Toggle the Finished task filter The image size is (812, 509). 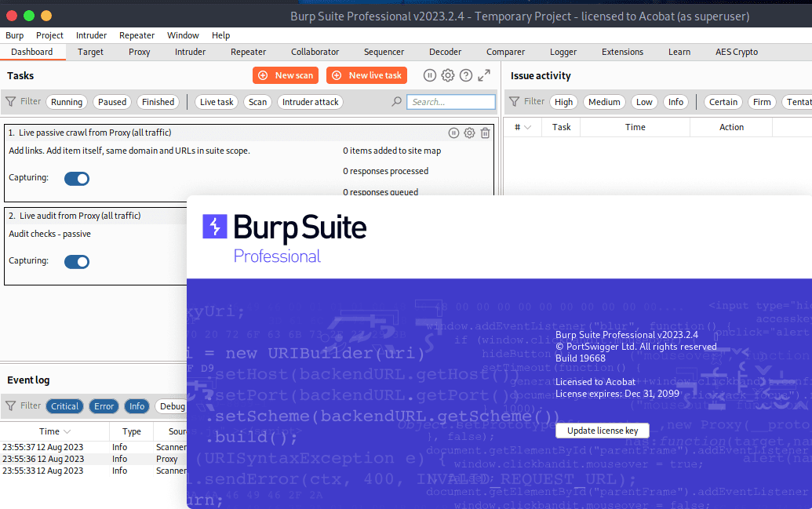tap(158, 102)
